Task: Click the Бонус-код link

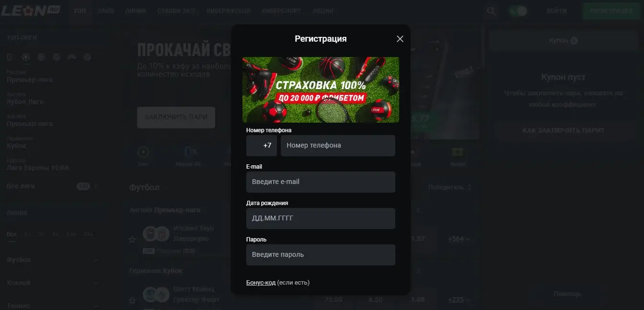Action: click(261, 283)
